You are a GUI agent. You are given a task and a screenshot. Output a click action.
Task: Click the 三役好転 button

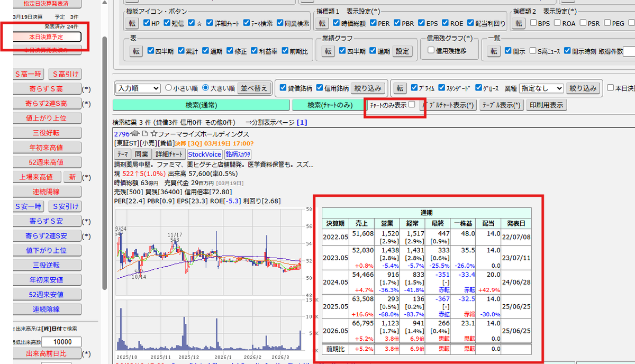tap(47, 133)
